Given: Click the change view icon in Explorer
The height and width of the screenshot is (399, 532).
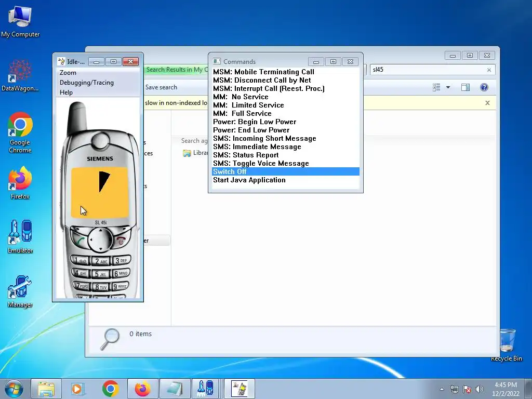Looking at the screenshot, I should (436, 87).
